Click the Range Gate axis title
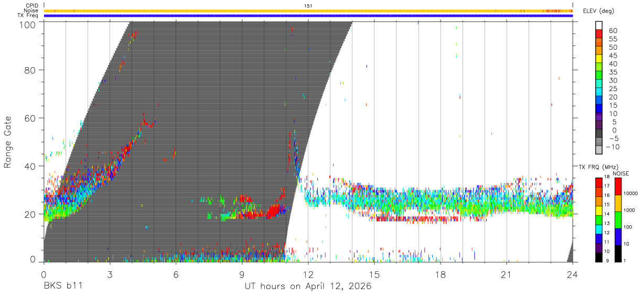Image resolution: width=644 pixels, height=297 pixels. click(x=8, y=142)
